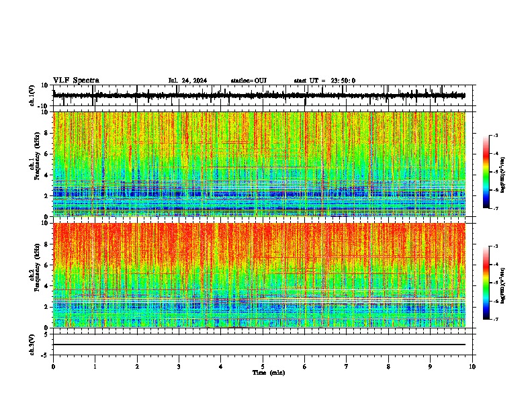Viewport: 532px width, 411px height.
Task: Click the "-7" label below the ch.2 colorbar
Action: (496, 320)
